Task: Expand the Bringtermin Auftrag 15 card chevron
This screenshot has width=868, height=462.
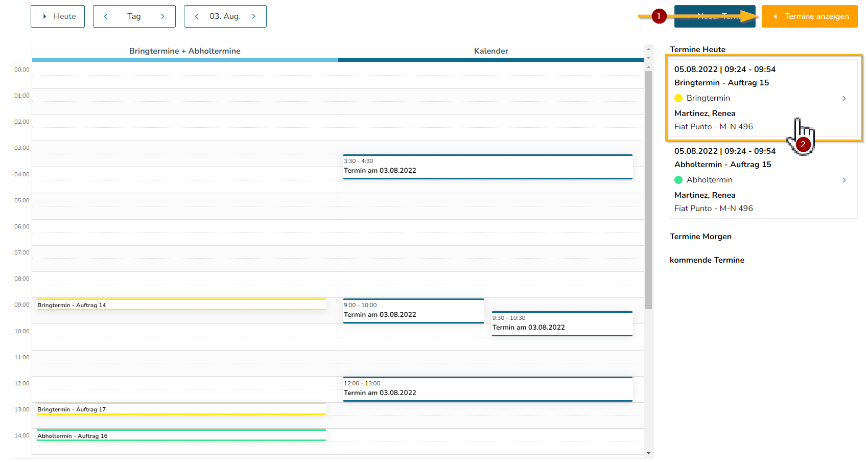Action: coord(844,98)
